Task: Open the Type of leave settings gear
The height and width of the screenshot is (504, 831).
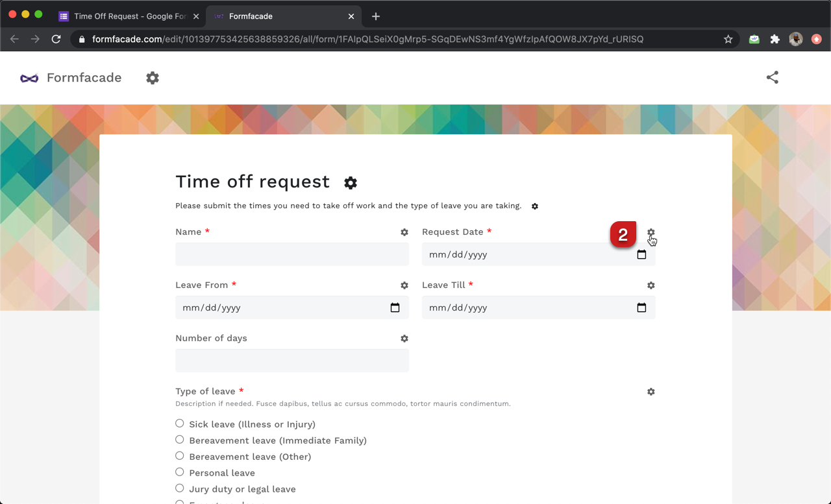Action: coord(651,392)
